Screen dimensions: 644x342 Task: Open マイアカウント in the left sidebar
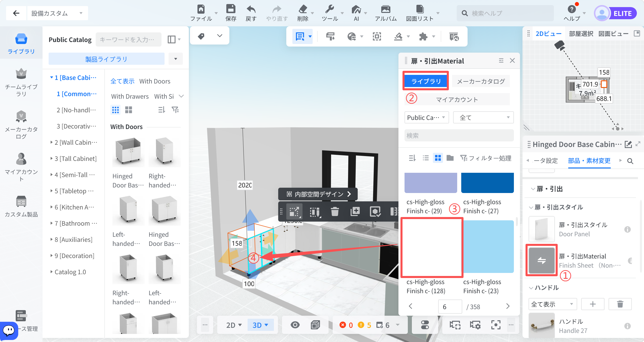click(21, 167)
